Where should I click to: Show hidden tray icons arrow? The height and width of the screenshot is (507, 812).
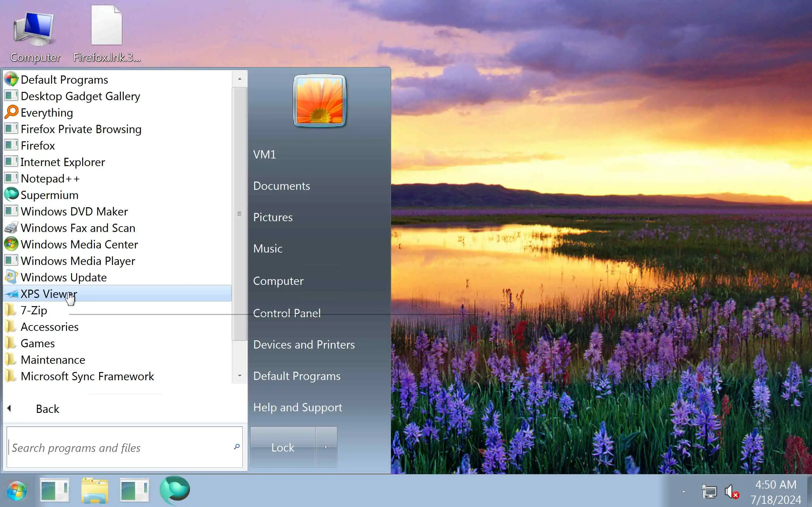coord(684,492)
